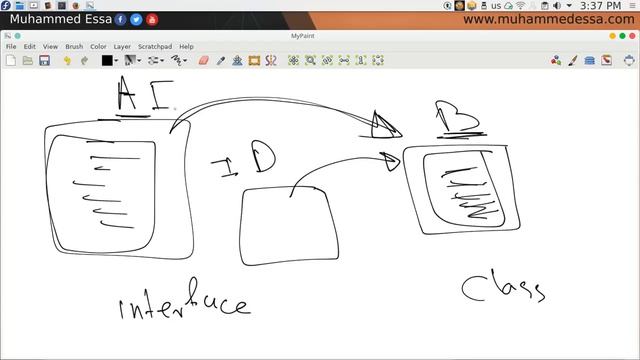Toggle the pink Eraser mode

click(x=204, y=61)
